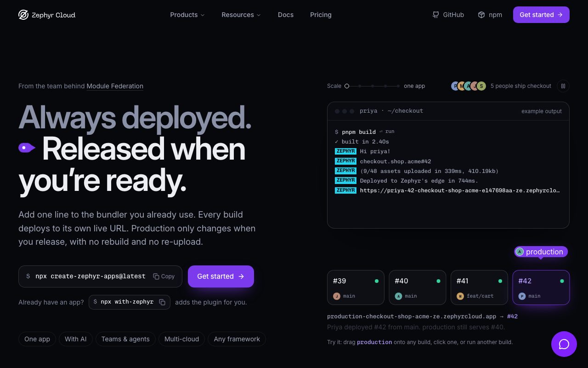588x368 pixels.
Task: Select build #40 card
Action: tap(418, 287)
